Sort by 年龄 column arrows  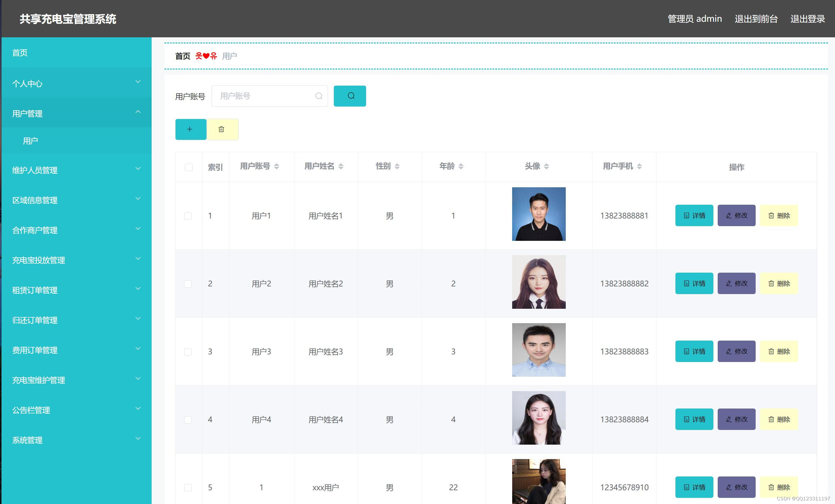pos(461,166)
